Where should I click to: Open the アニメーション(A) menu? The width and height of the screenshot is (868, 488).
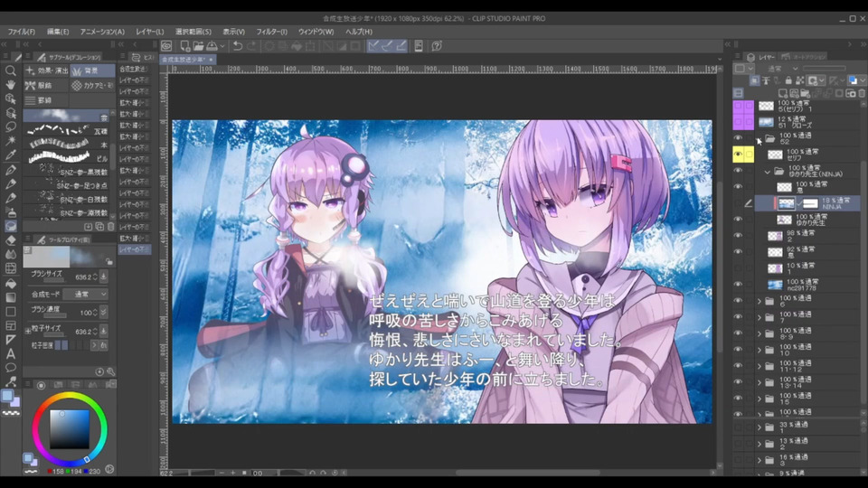[102, 32]
